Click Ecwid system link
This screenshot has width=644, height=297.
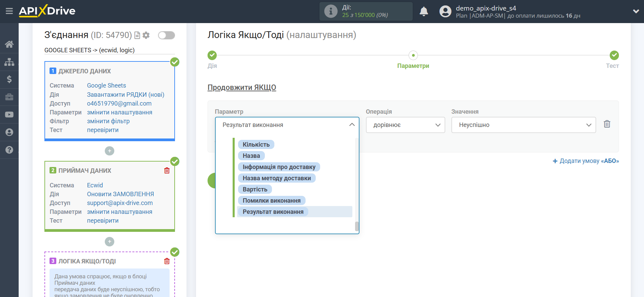[x=95, y=185]
